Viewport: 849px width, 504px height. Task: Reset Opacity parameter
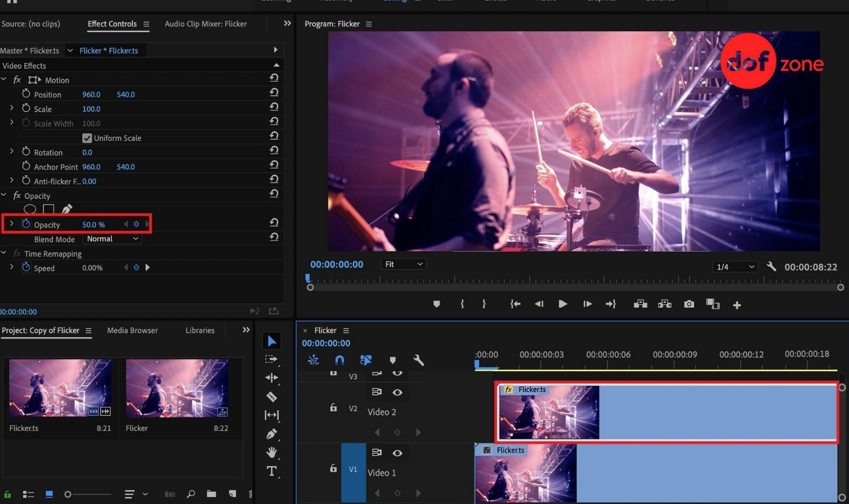(274, 222)
